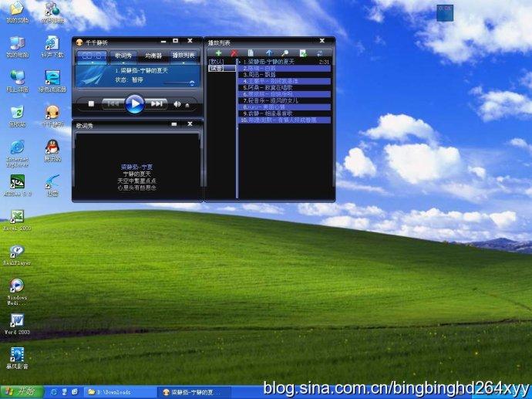The width and height of the screenshot is (532, 399).
Task: Open the list menu icon in the playlist toolbar
Action: pos(251,53)
